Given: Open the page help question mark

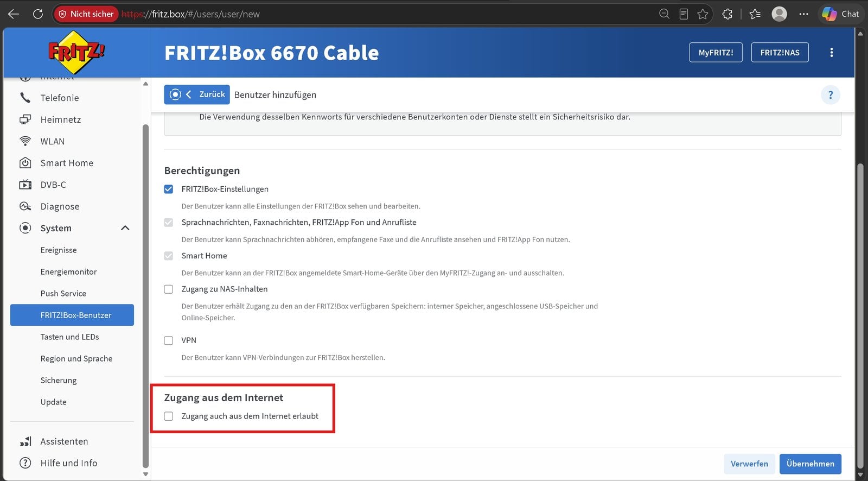Looking at the screenshot, I should [x=830, y=95].
